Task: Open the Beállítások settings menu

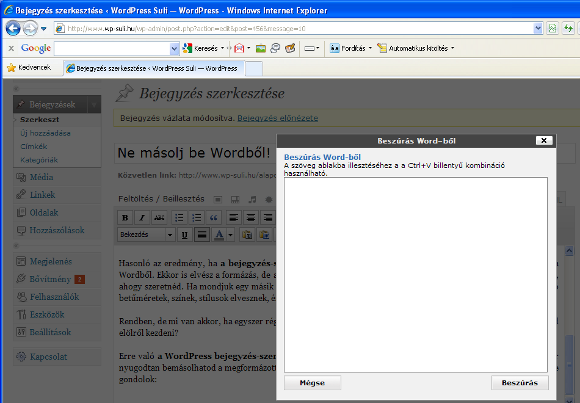Action: point(50,332)
